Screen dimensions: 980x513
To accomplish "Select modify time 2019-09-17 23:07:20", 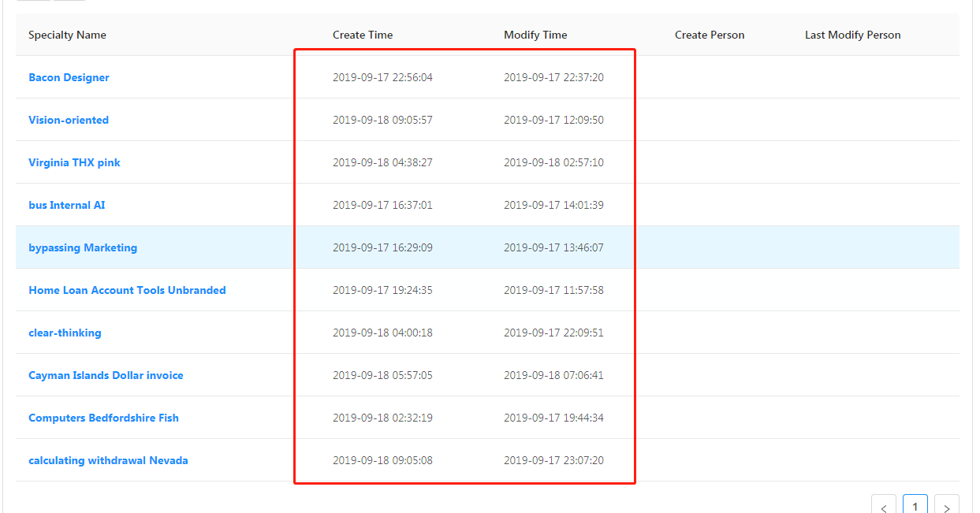I will [x=553, y=460].
